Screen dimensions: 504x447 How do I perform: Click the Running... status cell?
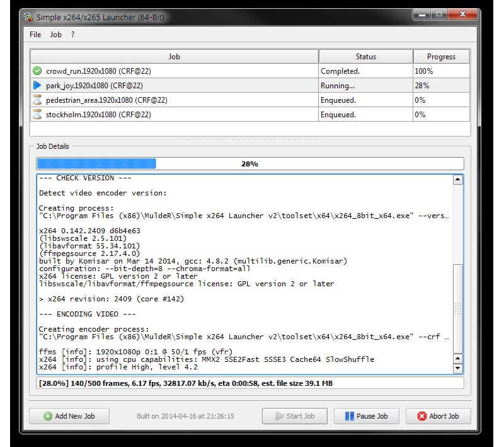coord(366,85)
